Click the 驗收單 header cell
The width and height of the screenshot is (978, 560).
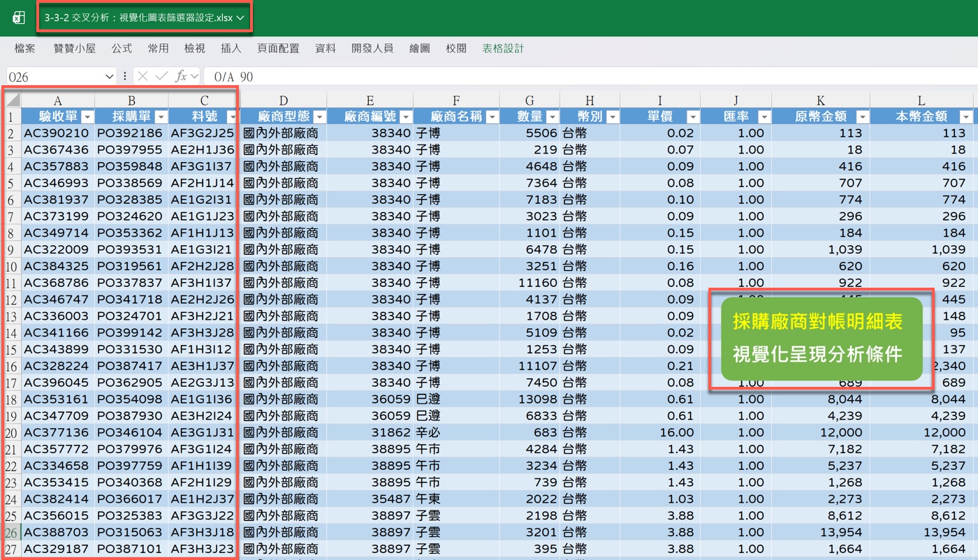57,117
